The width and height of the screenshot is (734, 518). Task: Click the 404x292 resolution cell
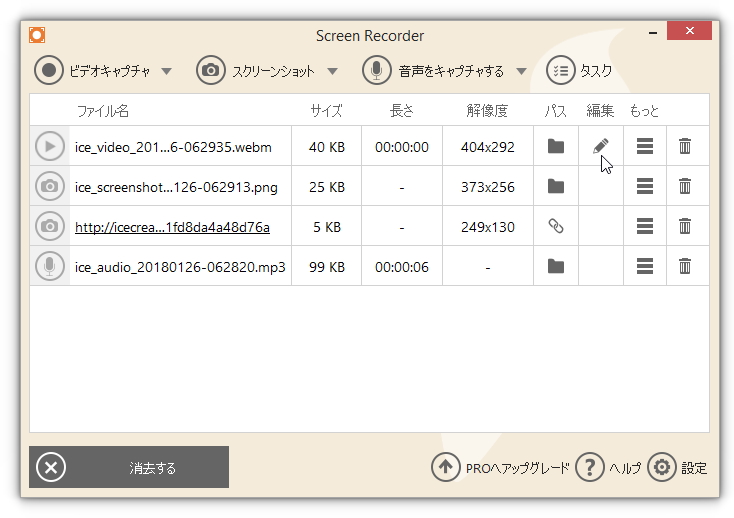[x=487, y=147]
